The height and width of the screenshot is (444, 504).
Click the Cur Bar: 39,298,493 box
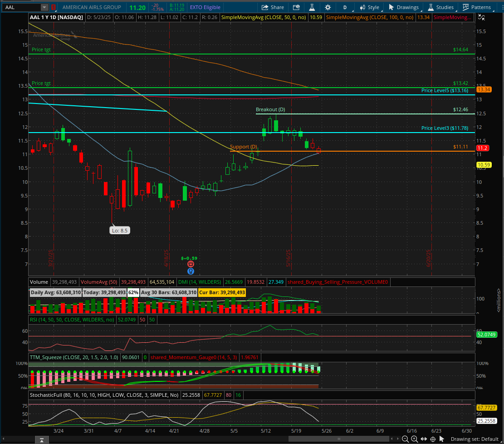tap(222, 292)
